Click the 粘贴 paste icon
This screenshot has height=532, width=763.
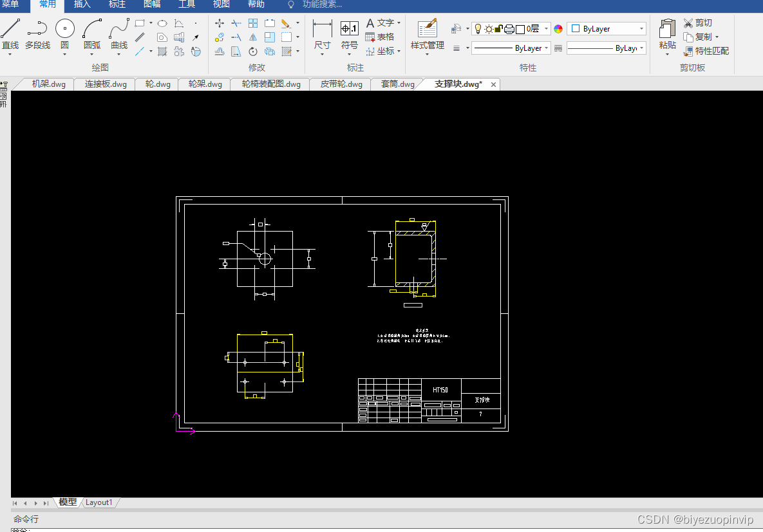pos(667,34)
